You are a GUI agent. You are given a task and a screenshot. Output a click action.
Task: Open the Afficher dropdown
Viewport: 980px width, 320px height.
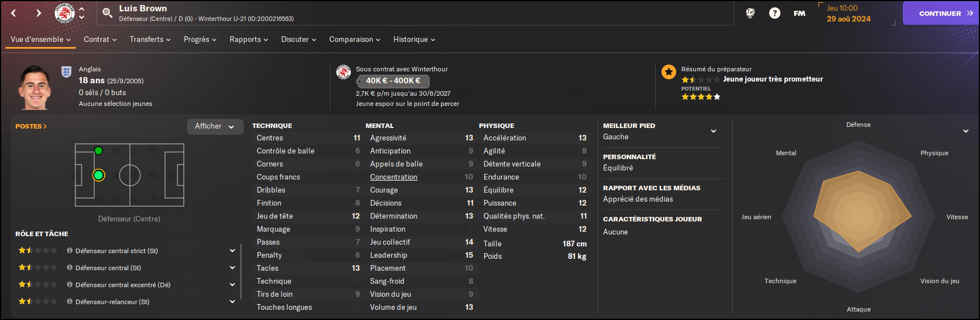[x=215, y=126]
